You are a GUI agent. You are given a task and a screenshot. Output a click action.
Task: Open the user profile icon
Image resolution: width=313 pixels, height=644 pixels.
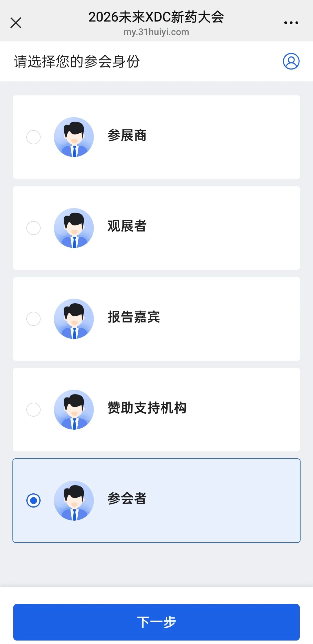[291, 61]
